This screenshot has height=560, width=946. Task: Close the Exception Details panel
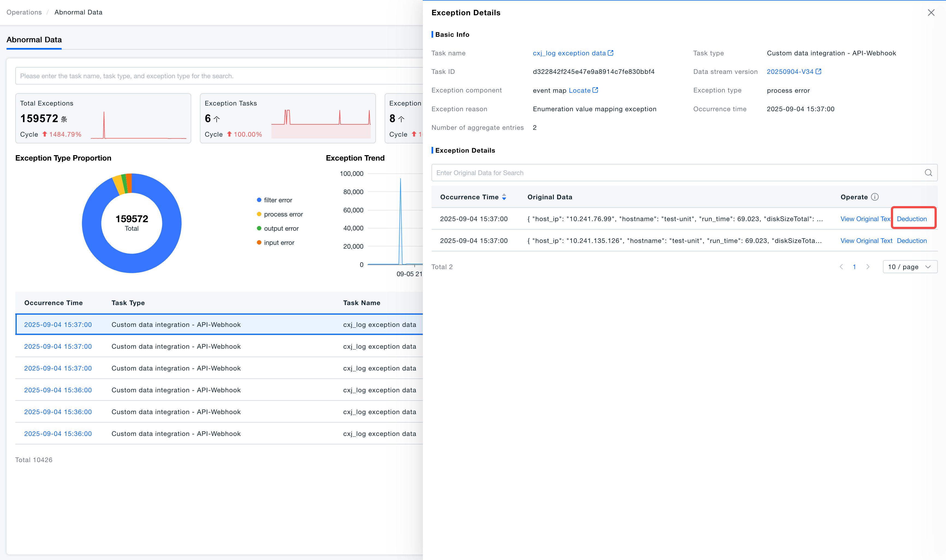(x=931, y=13)
